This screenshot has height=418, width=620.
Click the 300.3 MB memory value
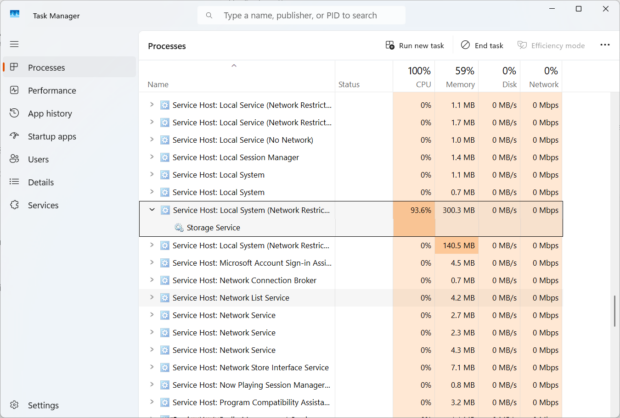pyautogui.click(x=457, y=210)
